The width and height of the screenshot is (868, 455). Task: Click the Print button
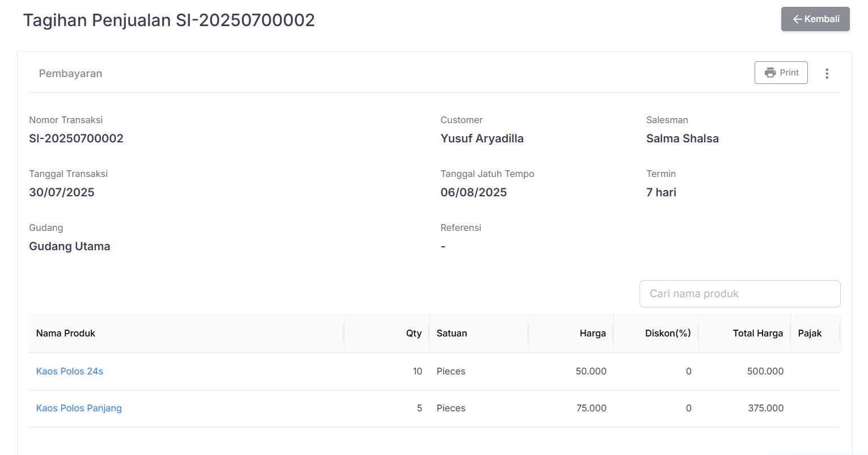tap(781, 73)
